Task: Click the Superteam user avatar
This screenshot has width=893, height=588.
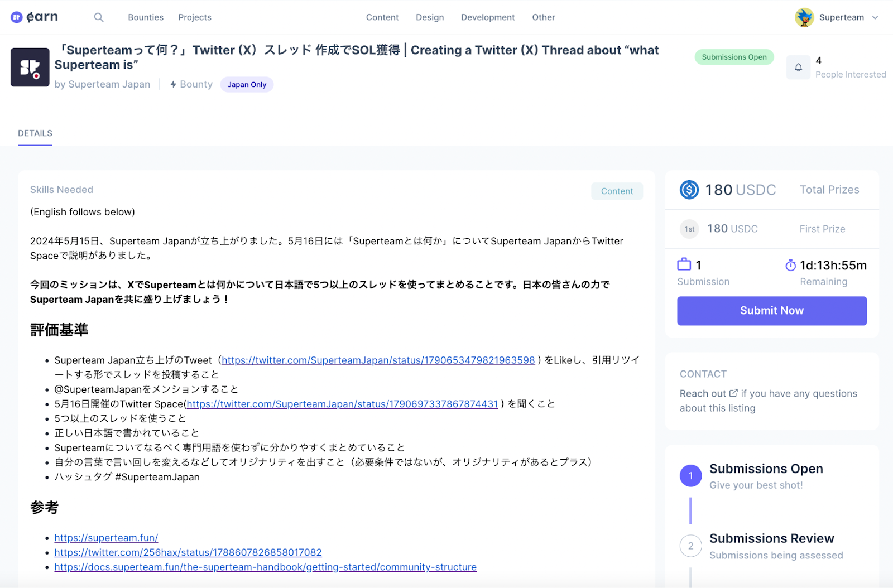Action: tap(804, 17)
